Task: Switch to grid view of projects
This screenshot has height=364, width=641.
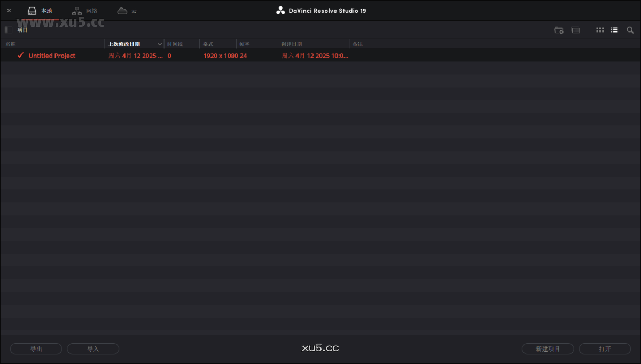Action: pyautogui.click(x=600, y=30)
